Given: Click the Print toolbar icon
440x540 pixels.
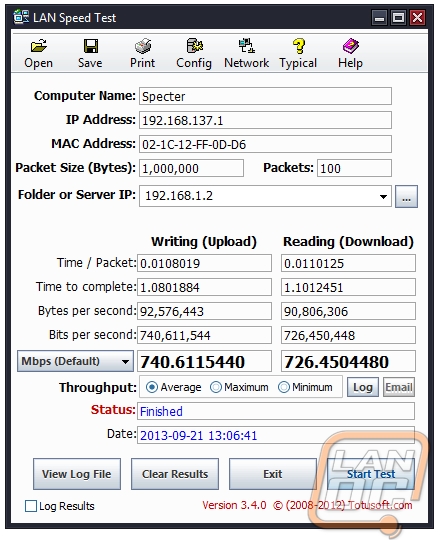Looking at the screenshot, I should [143, 46].
